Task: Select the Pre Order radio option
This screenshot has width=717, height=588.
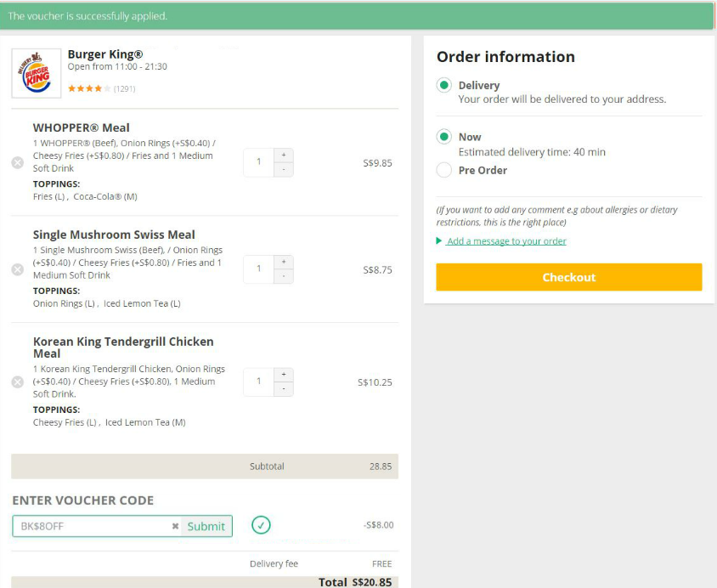Action: [444, 170]
